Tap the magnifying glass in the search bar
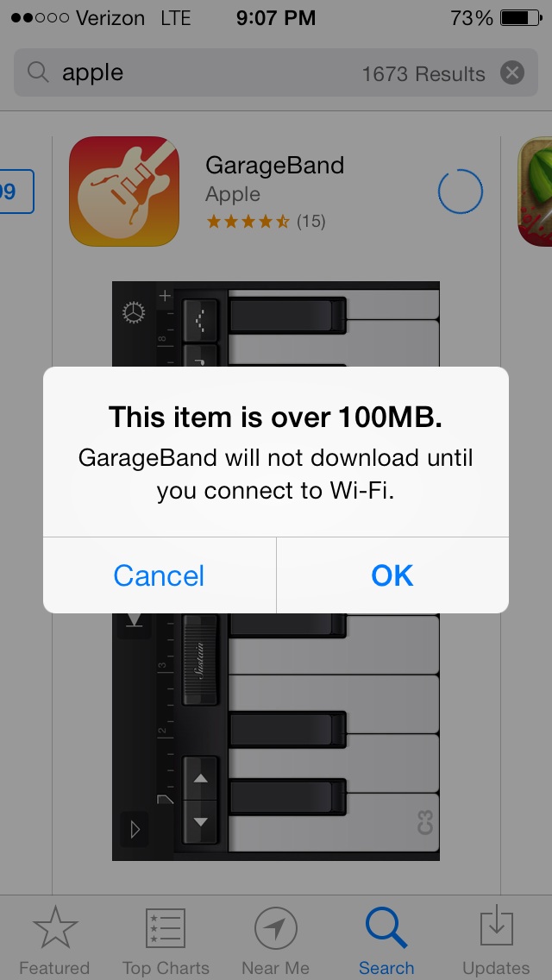 coord(38,72)
